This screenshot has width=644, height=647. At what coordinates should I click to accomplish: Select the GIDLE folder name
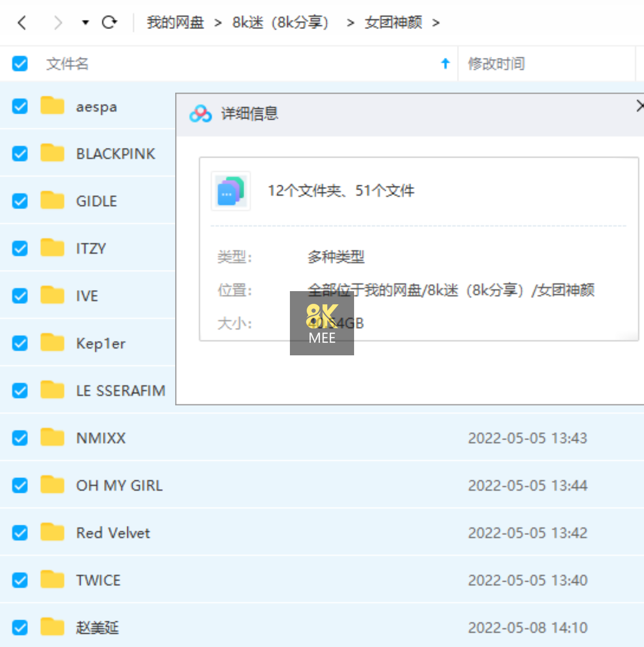[97, 201]
